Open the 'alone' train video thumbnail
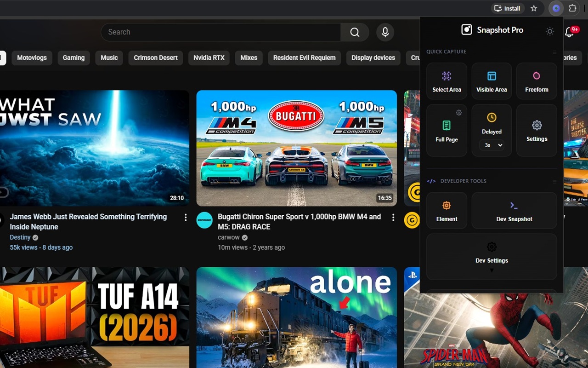 pyautogui.click(x=297, y=317)
